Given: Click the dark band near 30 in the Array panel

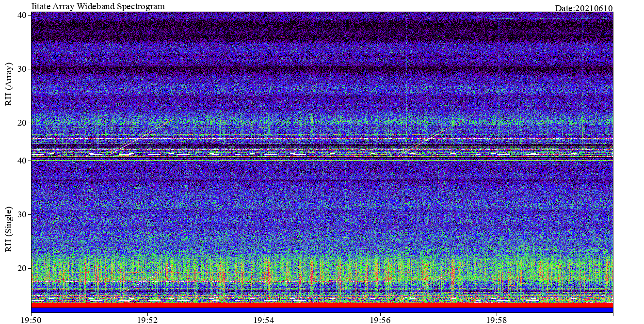Looking at the screenshot, I should pos(322,69).
